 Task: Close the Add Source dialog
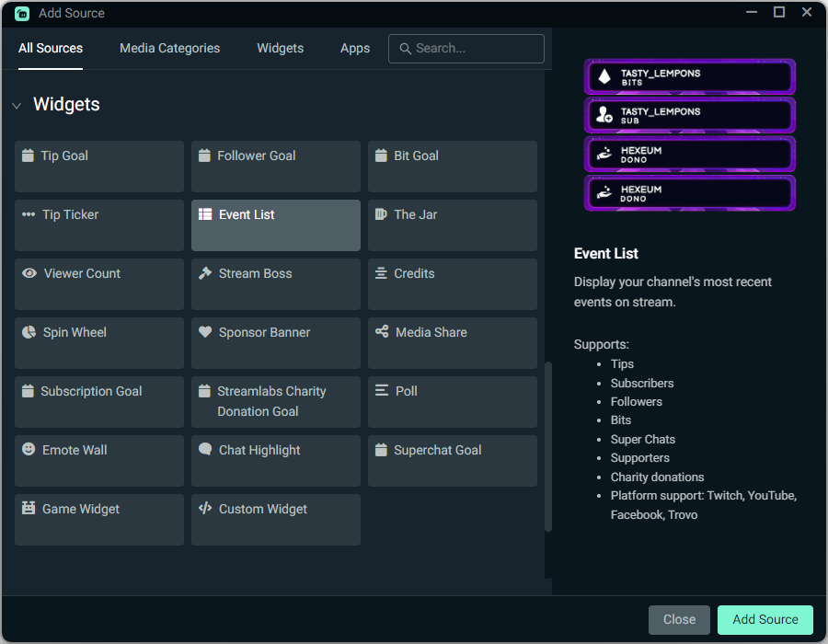(x=679, y=619)
